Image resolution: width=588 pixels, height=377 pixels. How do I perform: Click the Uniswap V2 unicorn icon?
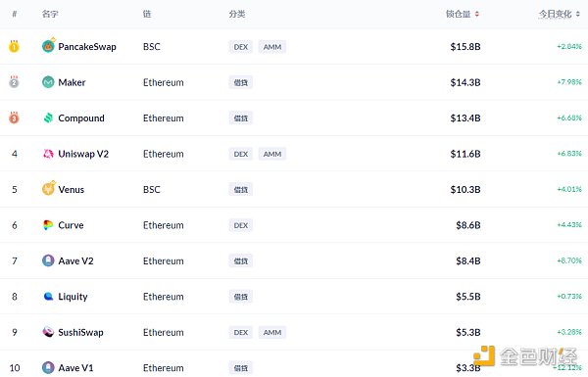[48, 154]
